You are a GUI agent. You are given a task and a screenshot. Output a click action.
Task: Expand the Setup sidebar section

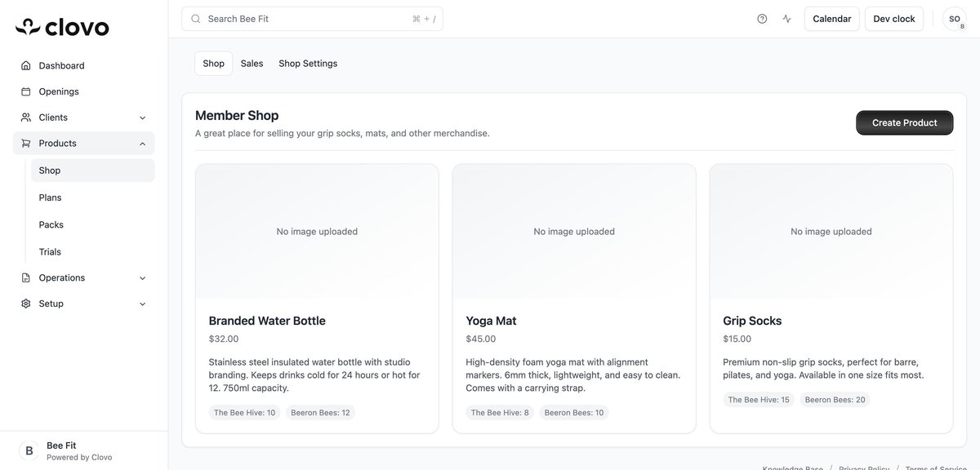click(141, 303)
